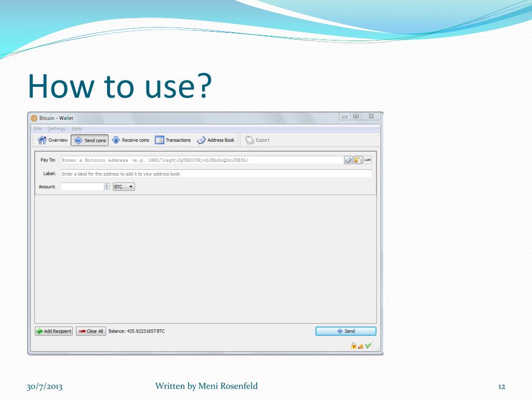
Task: Click the Clear All button
Action: [91, 331]
